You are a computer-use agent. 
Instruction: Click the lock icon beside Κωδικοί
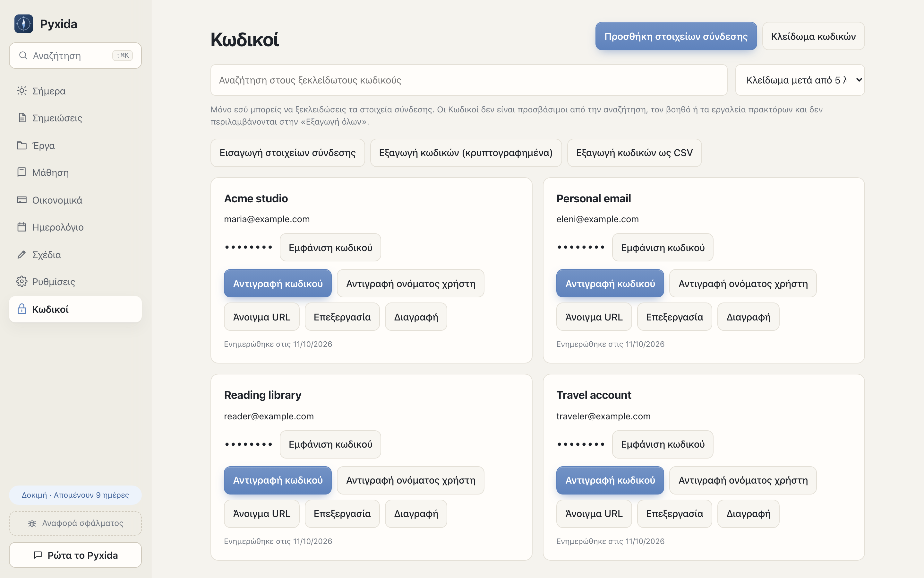click(x=22, y=309)
